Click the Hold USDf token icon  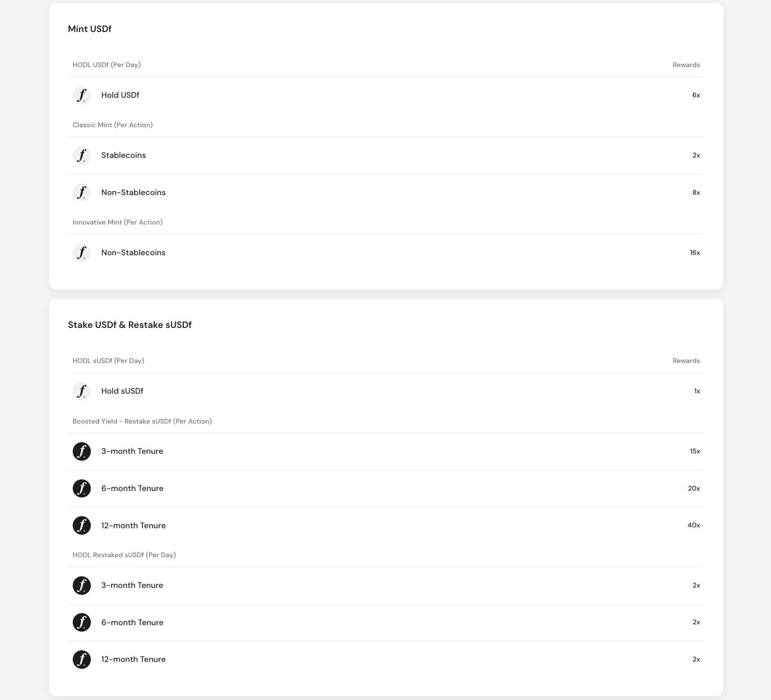pyautogui.click(x=82, y=95)
